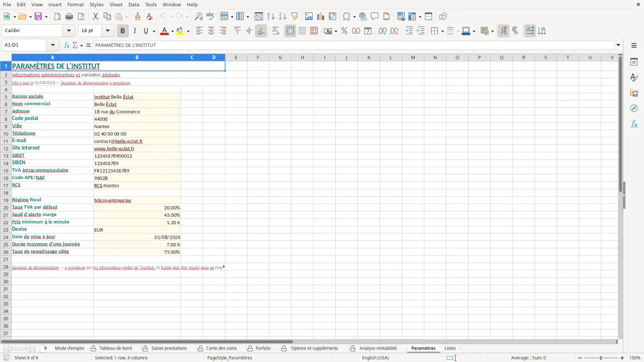Open the Font Size dropdown

pyautogui.click(x=107, y=31)
